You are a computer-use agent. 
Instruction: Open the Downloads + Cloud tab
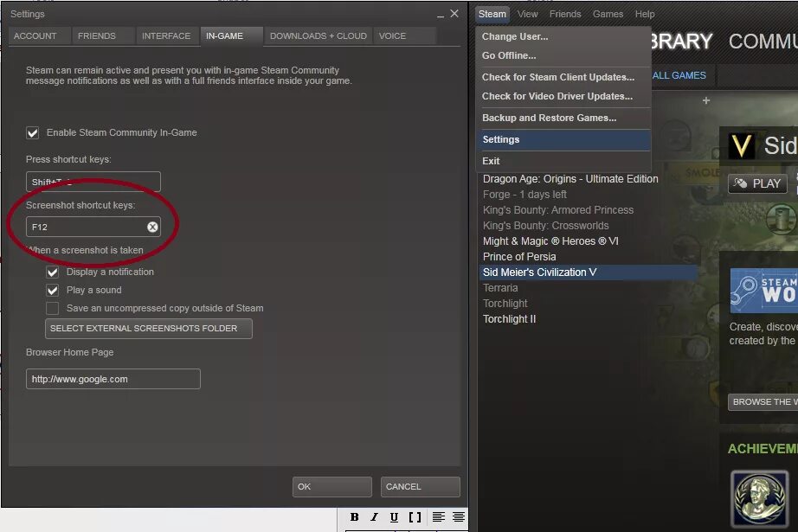pos(319,36)
